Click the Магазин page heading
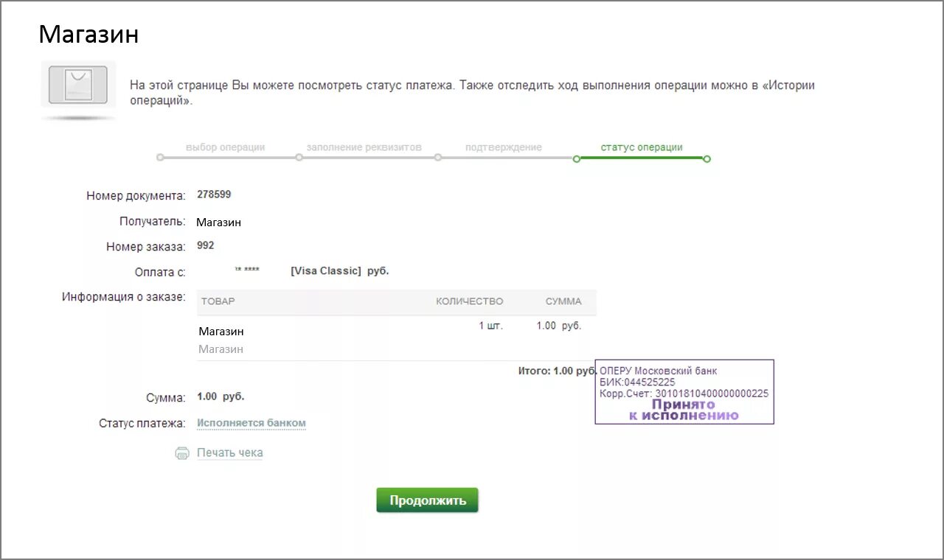The width and height of the screenshot is (944, 560). (x=88, y=34)
